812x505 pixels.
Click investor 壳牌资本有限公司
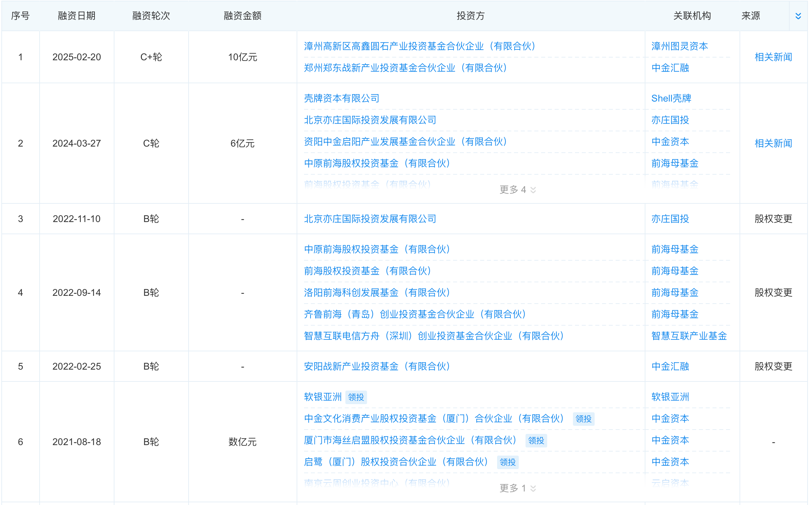341,98
